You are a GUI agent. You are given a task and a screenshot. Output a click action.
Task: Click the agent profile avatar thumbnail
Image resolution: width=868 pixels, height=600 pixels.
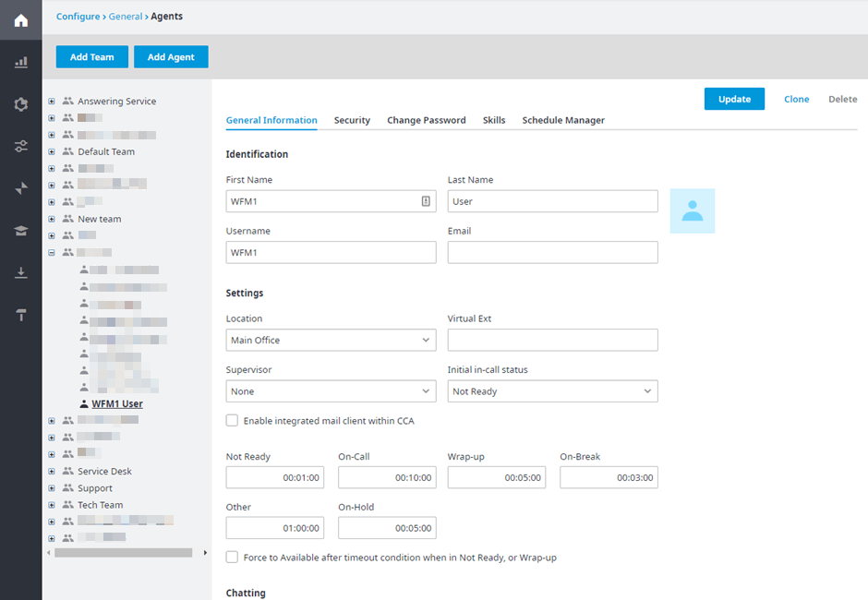[x=693, y=210]
